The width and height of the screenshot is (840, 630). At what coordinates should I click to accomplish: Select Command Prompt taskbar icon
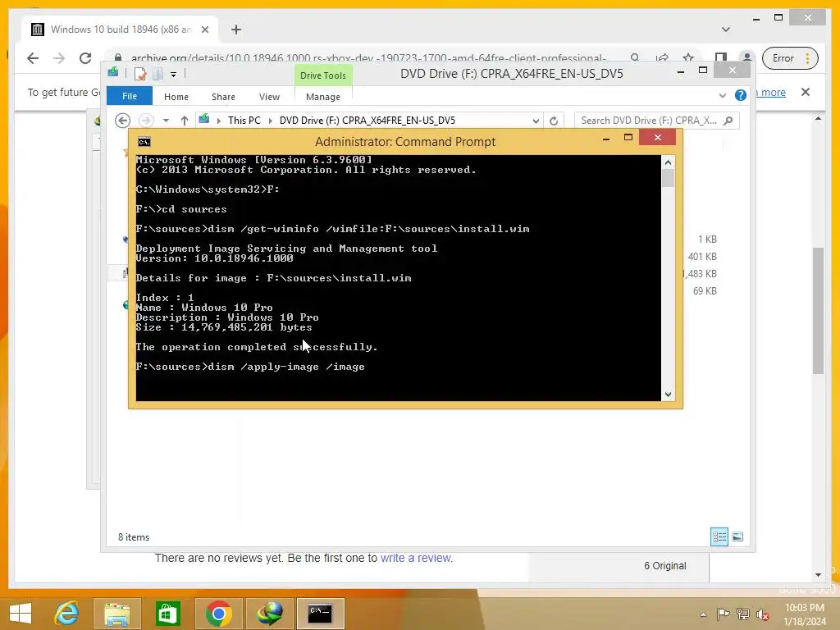click(321, 614)
